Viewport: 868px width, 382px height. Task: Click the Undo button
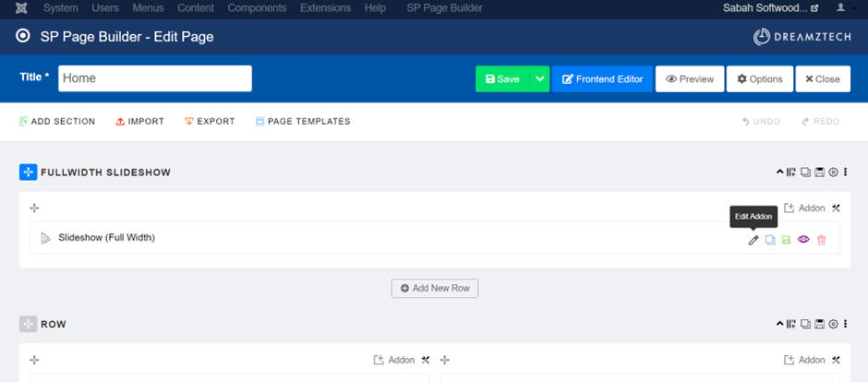tap(761, 122)
